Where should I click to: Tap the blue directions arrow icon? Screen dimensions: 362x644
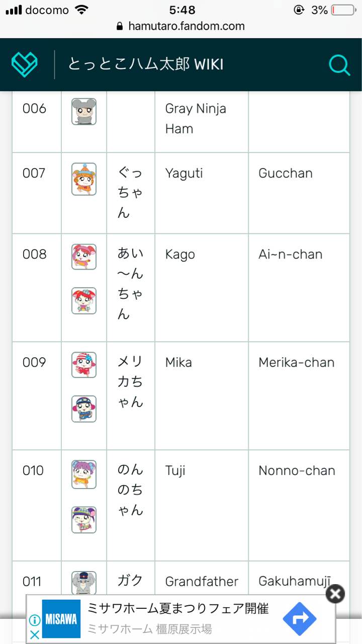point(300,618)
